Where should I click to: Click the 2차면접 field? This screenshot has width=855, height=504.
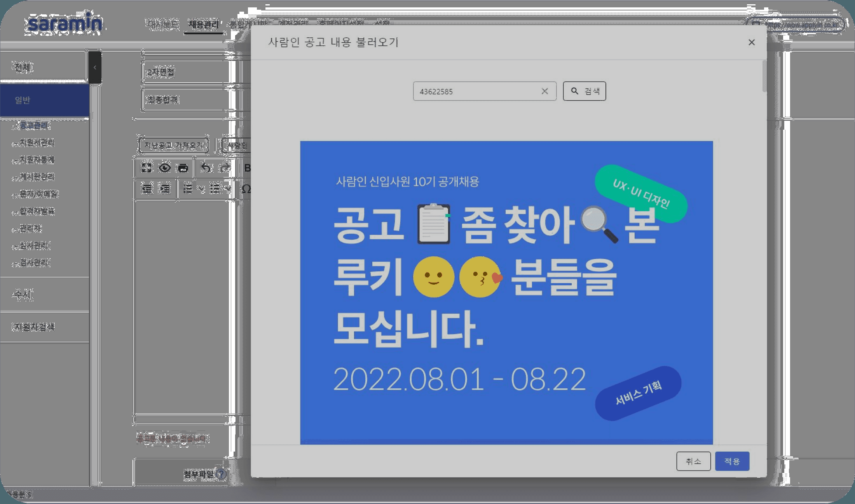click(x=196, y=72)
